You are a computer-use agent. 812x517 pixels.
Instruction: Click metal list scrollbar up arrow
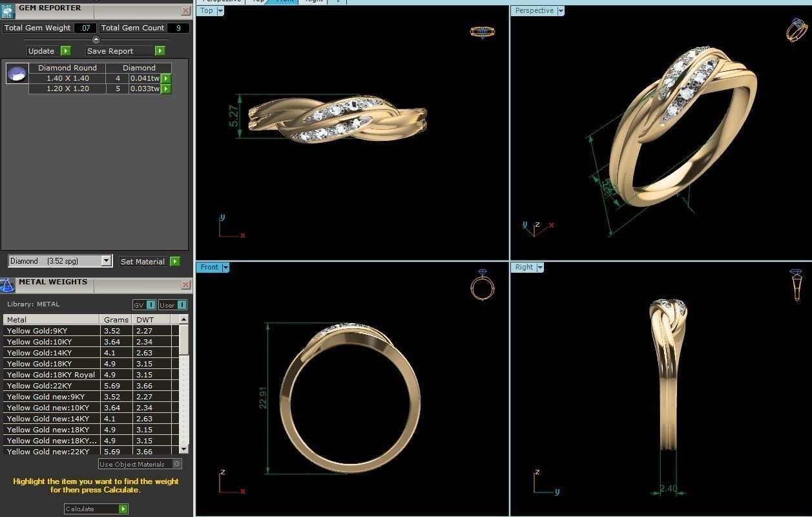pyautogui.click(x=184, y=319)
